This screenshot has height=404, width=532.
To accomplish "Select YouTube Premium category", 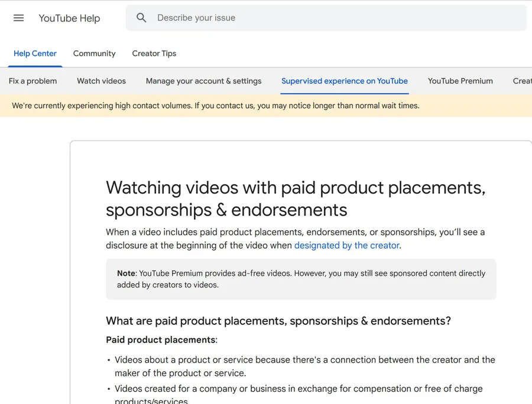I will [460, 81].
